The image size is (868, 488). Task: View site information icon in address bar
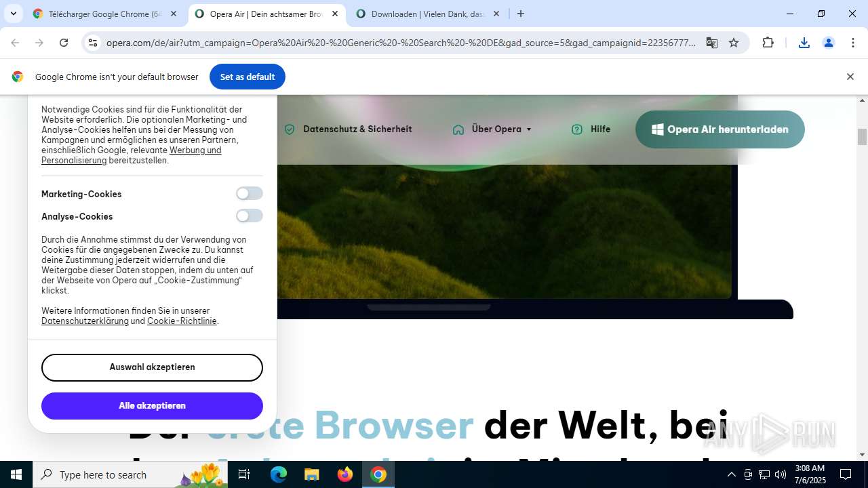(x=94, y=43)
